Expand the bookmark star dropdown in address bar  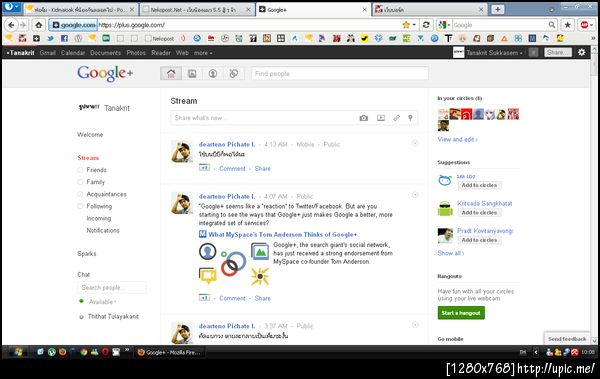[414, 25]
